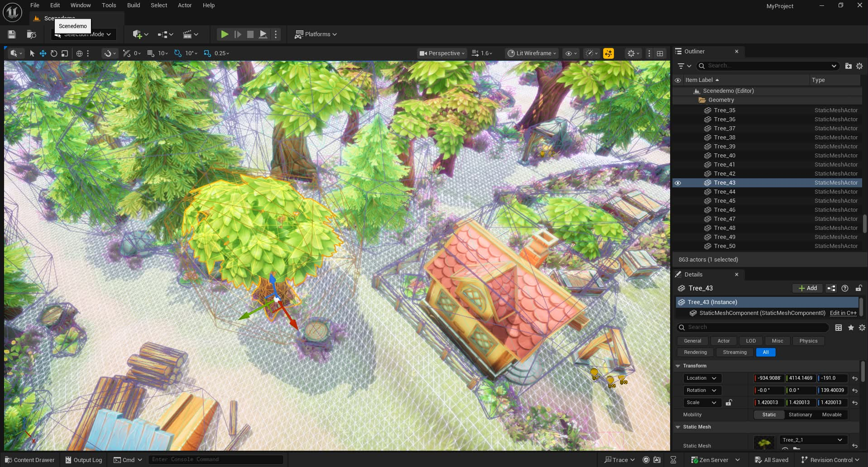Open the cinematics clapperboard menu
The height and width of the screenshot is (467, 868).
point(190,34)
